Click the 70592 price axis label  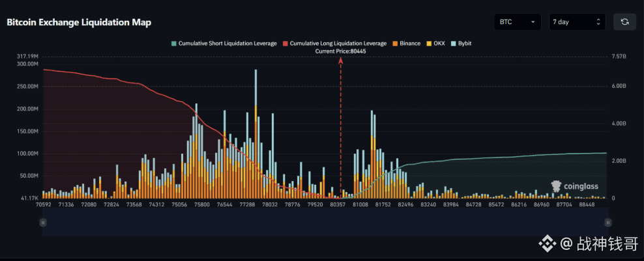[43, 204]
